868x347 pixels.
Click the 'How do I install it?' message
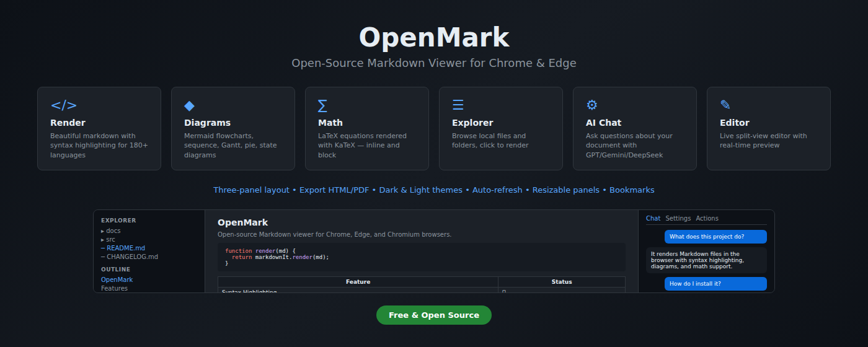[x=715, y=284]
